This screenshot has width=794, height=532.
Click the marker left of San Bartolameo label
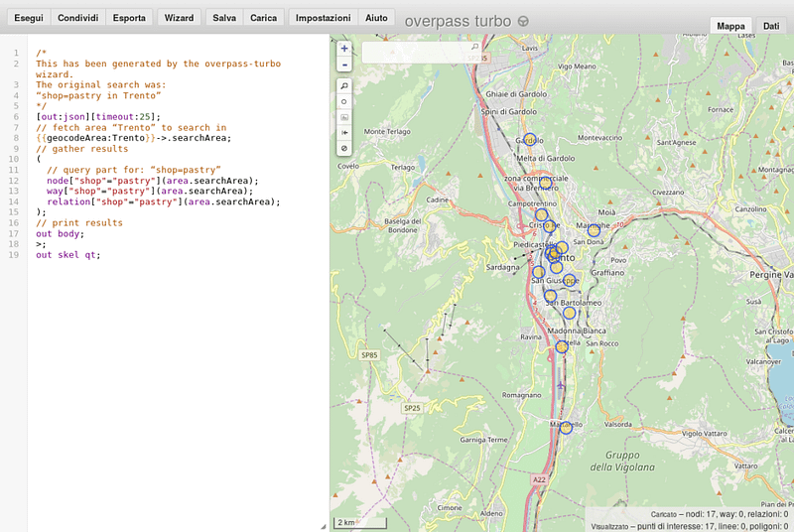[550, 296]
